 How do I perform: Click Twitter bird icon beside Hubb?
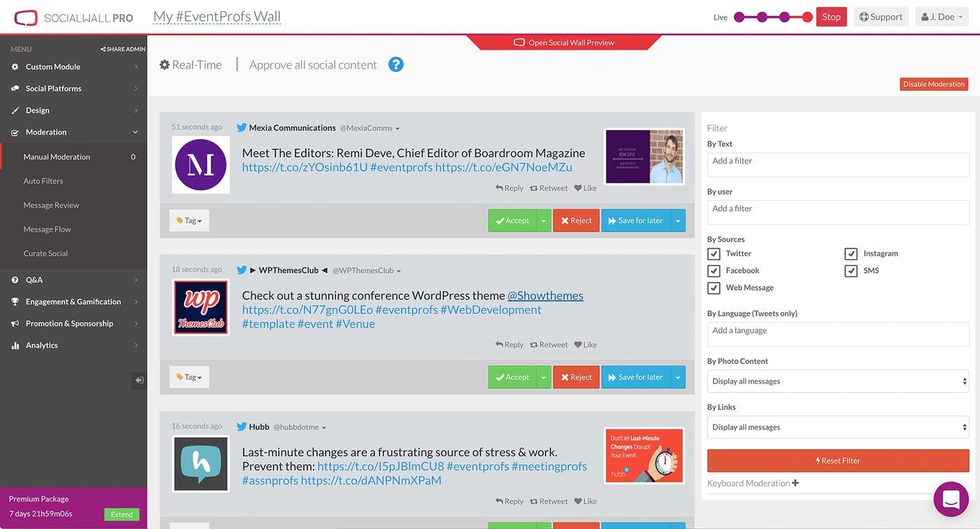241,427
